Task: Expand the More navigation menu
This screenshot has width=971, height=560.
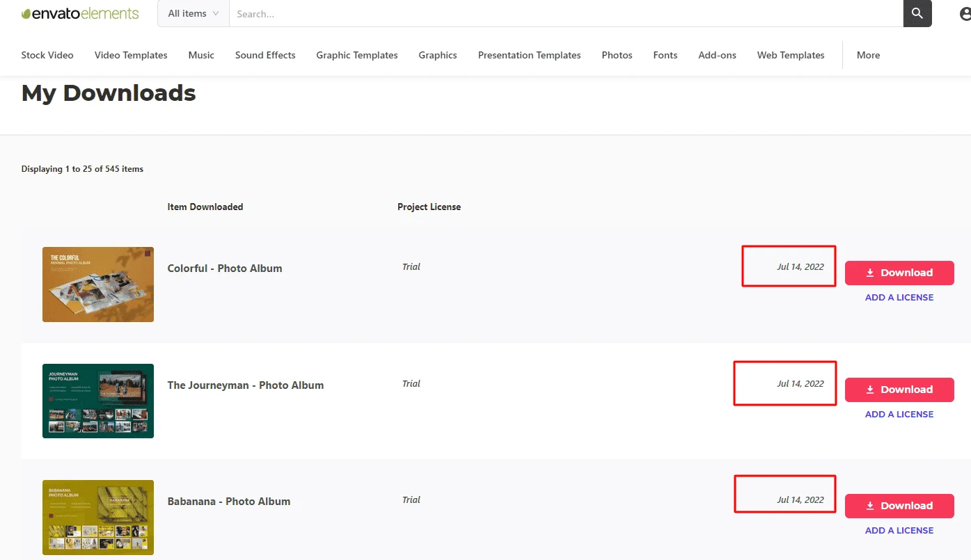Action: coord(869,55)
